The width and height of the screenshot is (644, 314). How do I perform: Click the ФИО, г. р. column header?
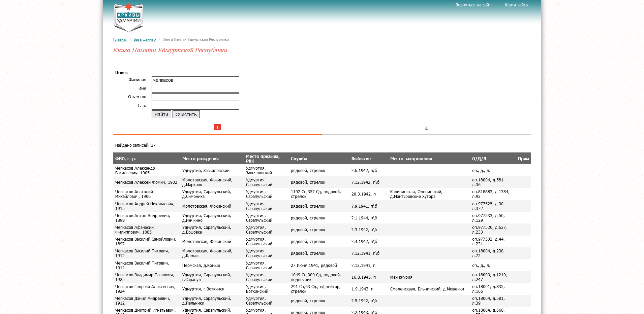(x=126, y=159)
